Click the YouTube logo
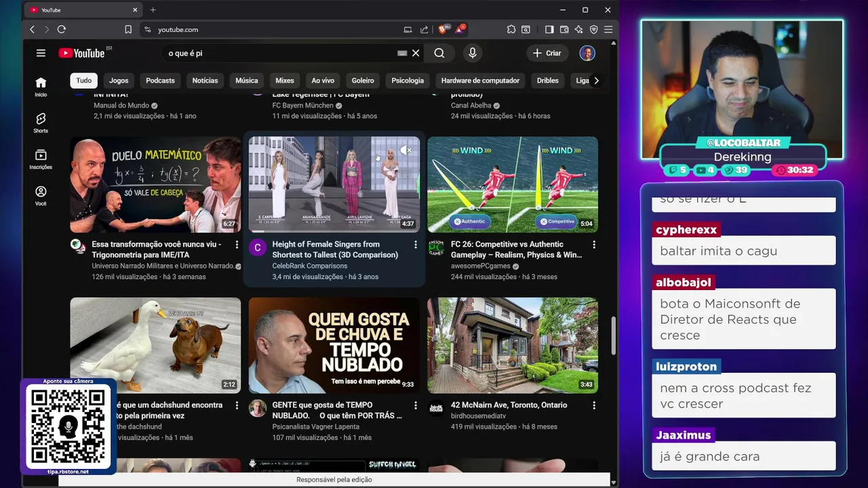868x488 pixels. click(x=81, y=53)
